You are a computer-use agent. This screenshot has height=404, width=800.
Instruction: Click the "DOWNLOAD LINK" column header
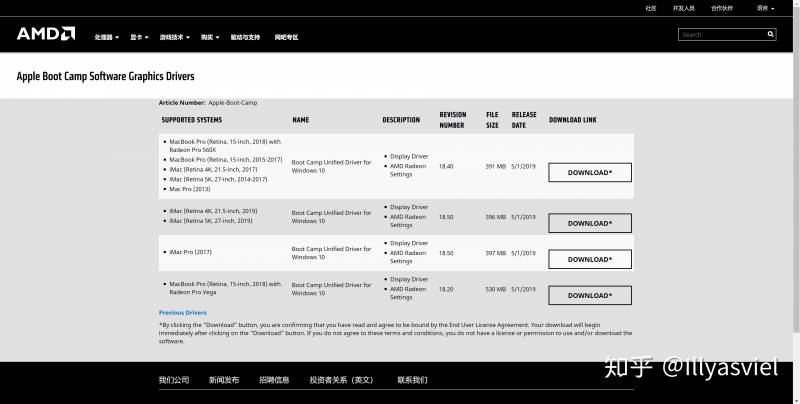click(572, 120)
